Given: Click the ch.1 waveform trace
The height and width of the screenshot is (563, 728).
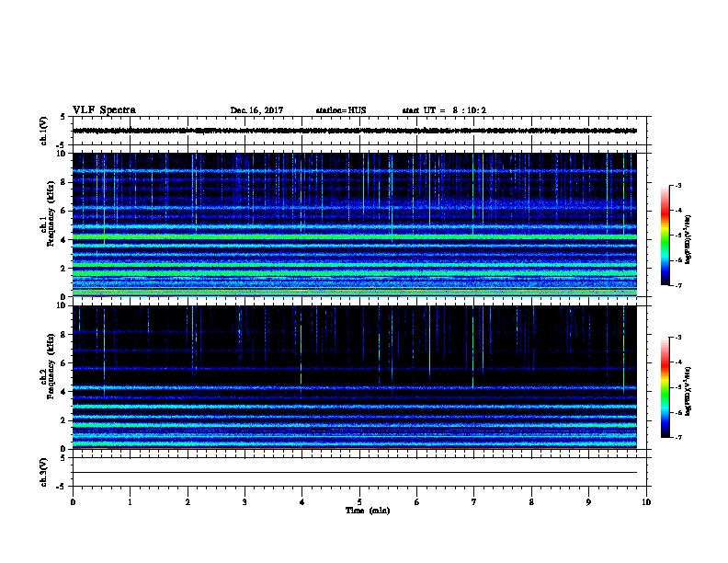Looking at the screenshot, I should [355, 131].
